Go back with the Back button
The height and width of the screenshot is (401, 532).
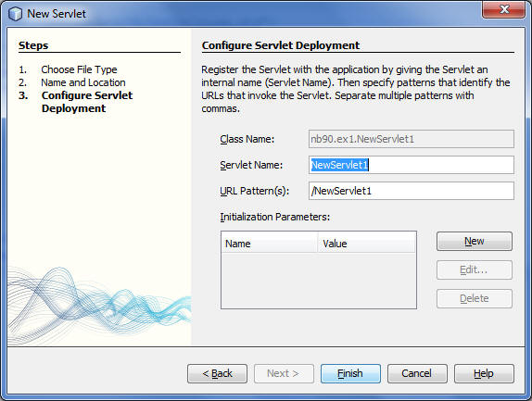[x=217, y=373]
